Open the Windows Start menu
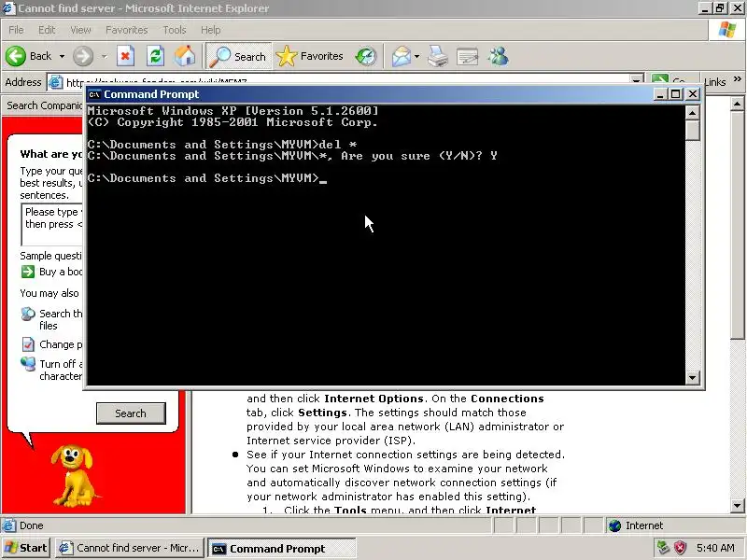 coord(26,548)
